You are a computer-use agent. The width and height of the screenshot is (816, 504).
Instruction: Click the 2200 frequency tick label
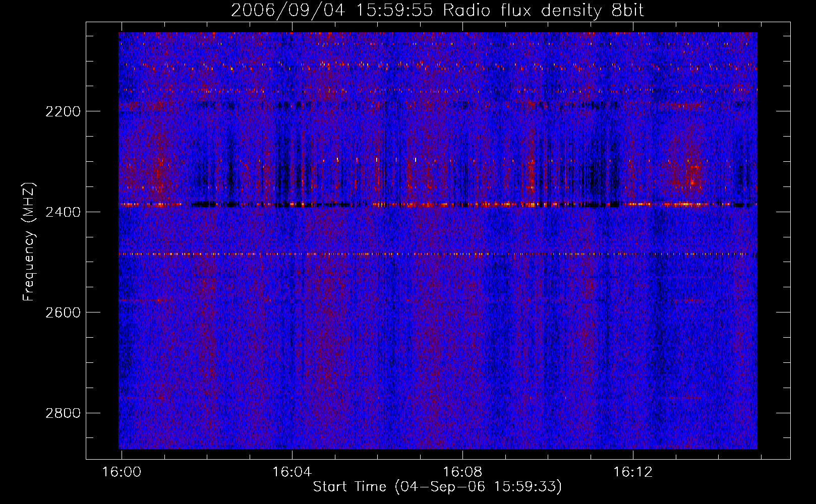63,111
